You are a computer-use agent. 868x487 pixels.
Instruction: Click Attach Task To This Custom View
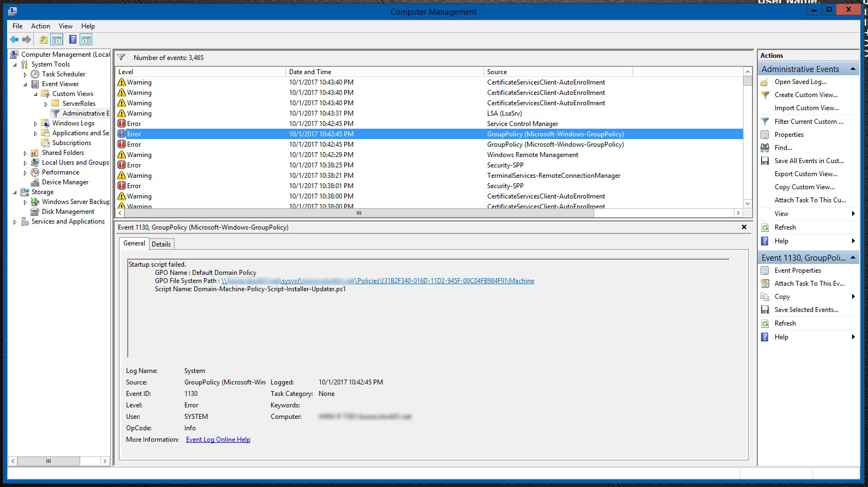coord(810,200)
